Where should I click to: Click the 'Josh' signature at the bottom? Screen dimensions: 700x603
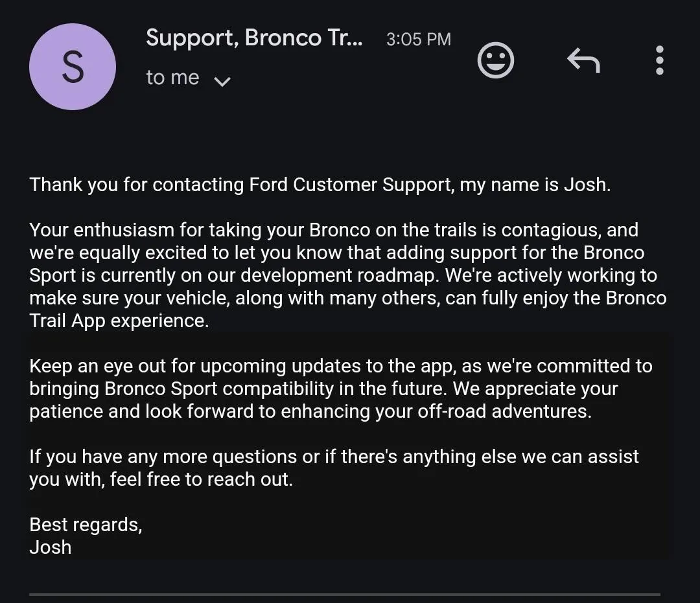(x=51, y=547)
